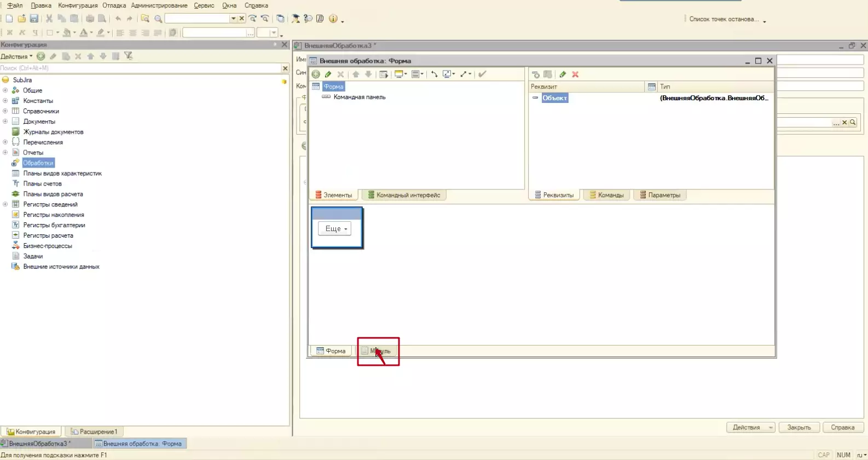
Task: Click the Действия button at bottom right
Action: tap(751, 427)
